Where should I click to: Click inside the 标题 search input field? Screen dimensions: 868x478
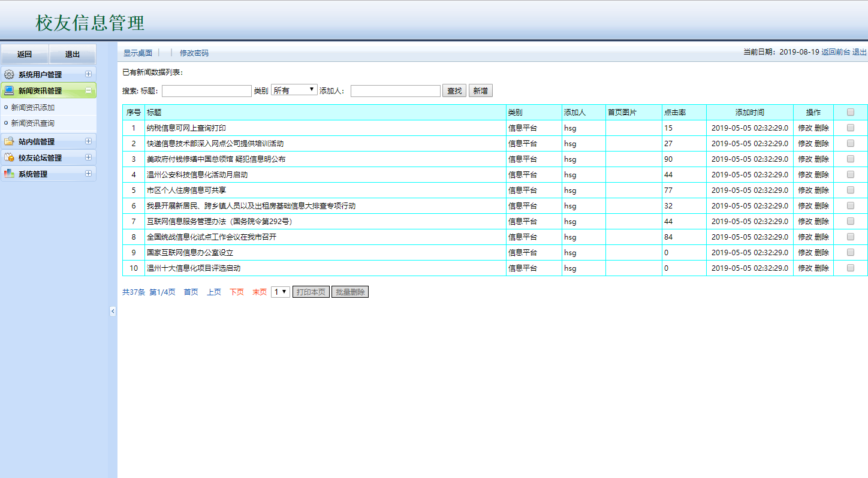click(206, 90)
